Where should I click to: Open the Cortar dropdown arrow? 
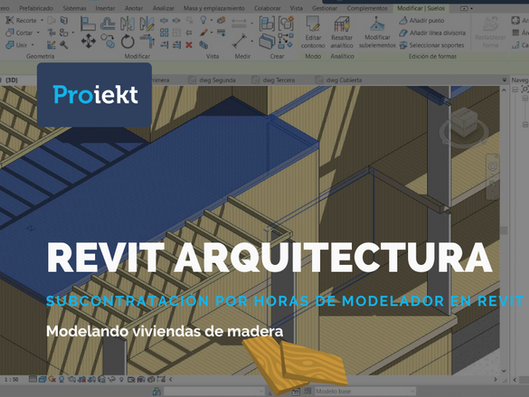point(38,33)
